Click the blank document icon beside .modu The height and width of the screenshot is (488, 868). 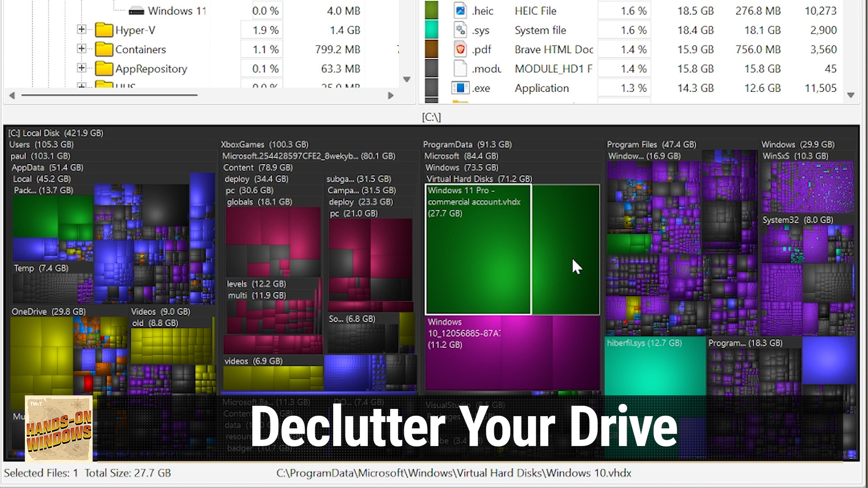460,68
